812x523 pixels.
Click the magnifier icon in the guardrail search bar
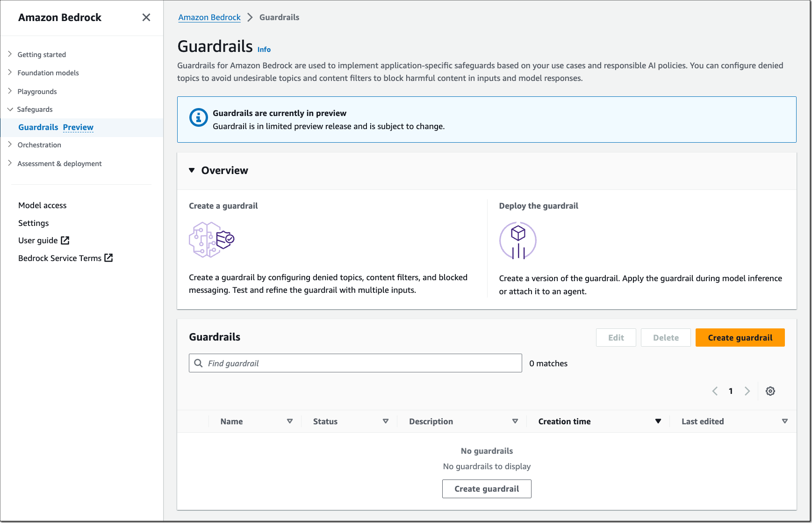click(x=198, y=363)
